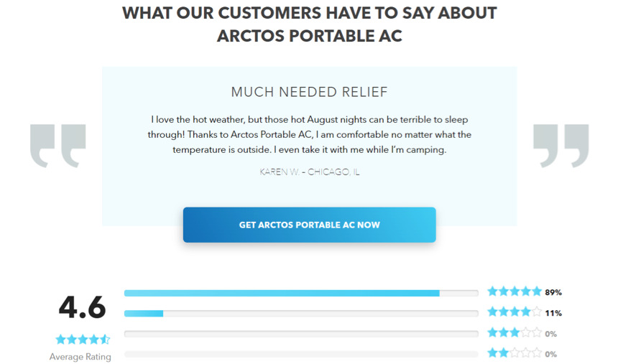The height and width of the screenshot is (364, 636).
Task: Click the left opening quotation mark icon
Action: pos(58,145)
